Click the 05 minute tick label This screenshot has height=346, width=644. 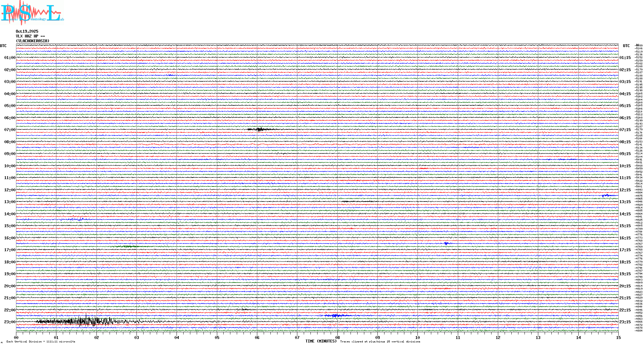click(x=217, y=338)
